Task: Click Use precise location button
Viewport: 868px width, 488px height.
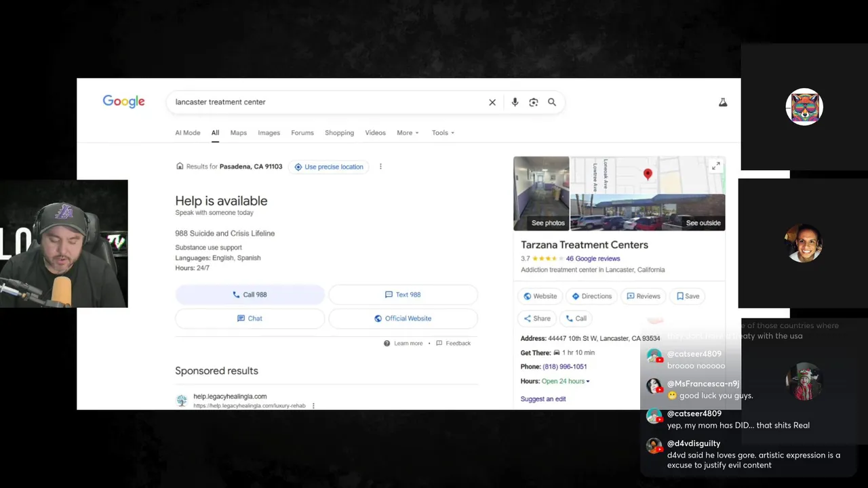Action: (329, 167)
